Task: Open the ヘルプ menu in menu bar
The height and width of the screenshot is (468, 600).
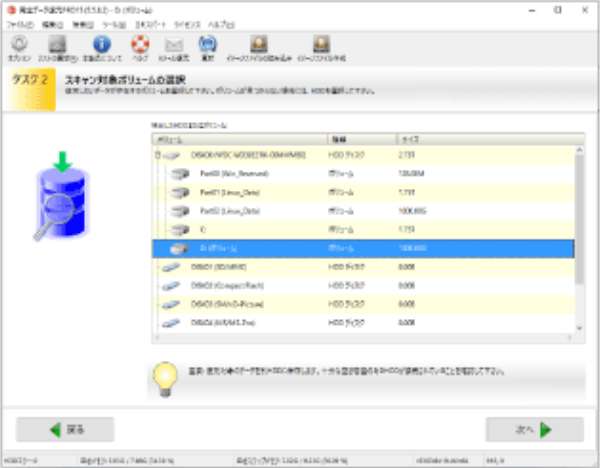Action: 221,25
